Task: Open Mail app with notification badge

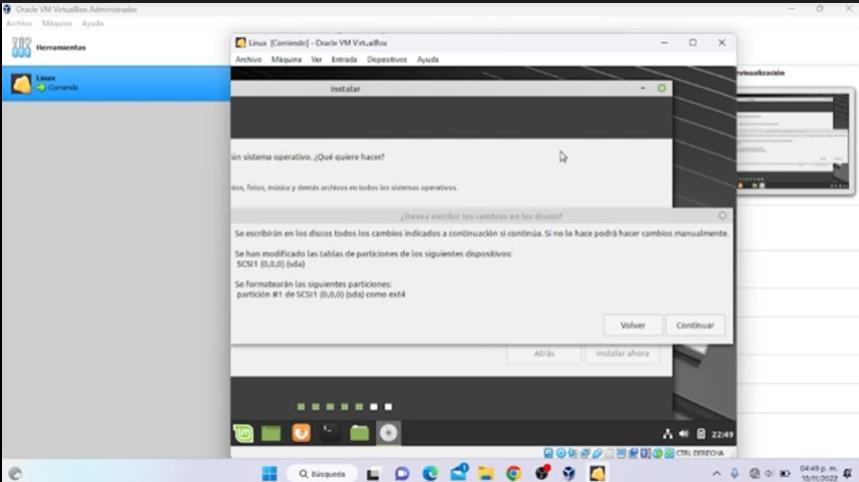Action: tap(459, 473)
